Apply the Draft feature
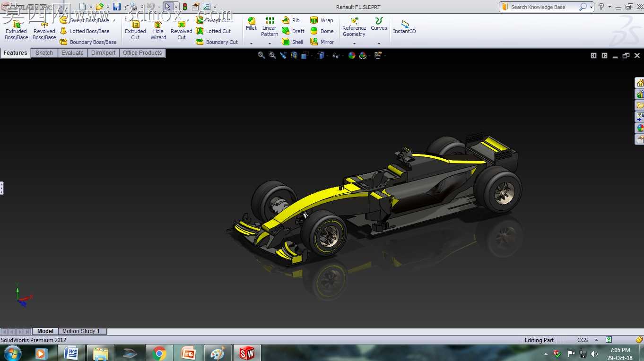 [293, 31]
